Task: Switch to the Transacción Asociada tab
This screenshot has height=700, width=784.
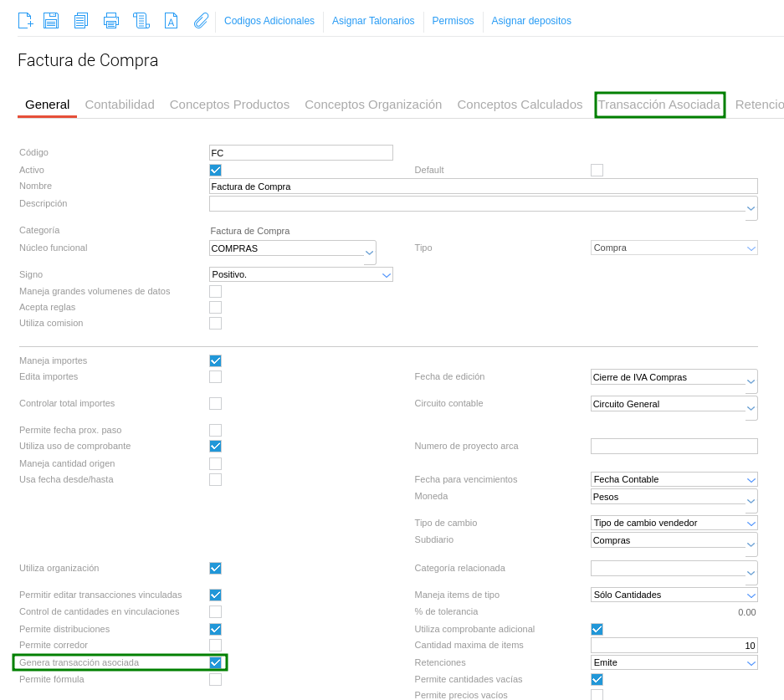Action: [658, 105]
